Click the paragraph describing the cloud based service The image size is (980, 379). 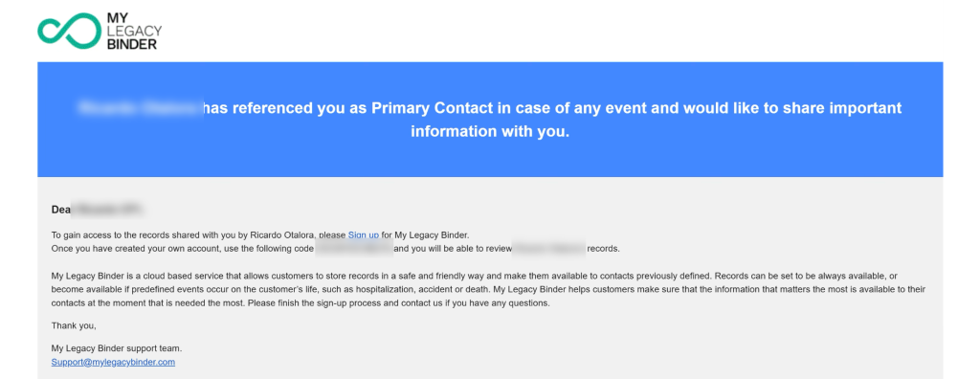click(489, 289)
